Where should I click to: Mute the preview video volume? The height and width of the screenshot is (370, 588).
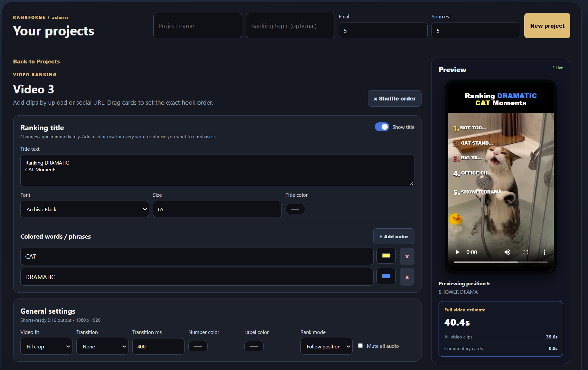[507, 252]
